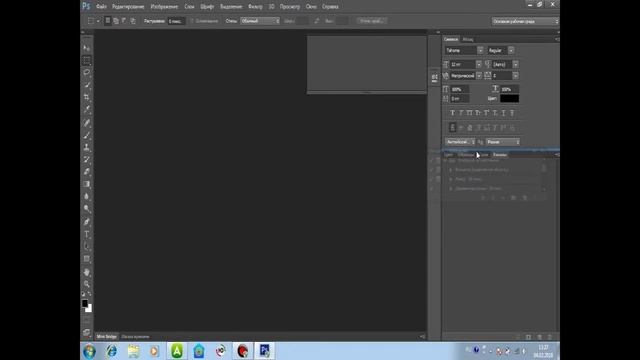Toggle Small Caps text style

pos(478,113)
